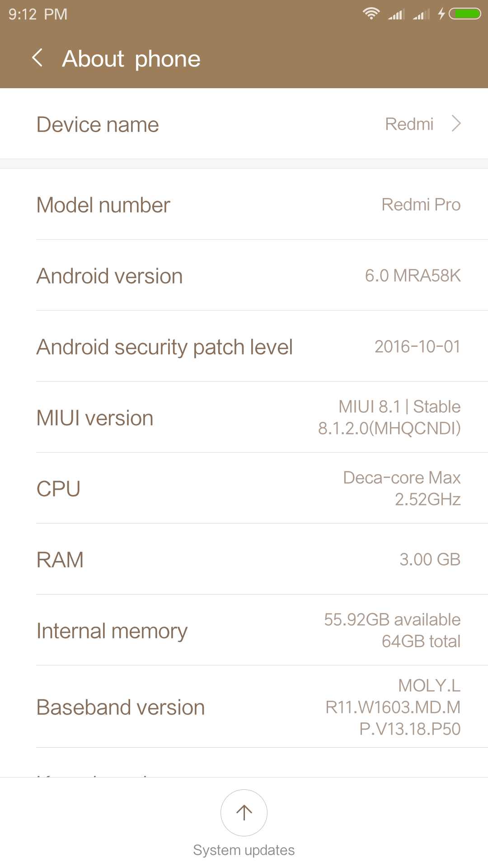Tap the Wi-Fi status icon

coord(371,14)
